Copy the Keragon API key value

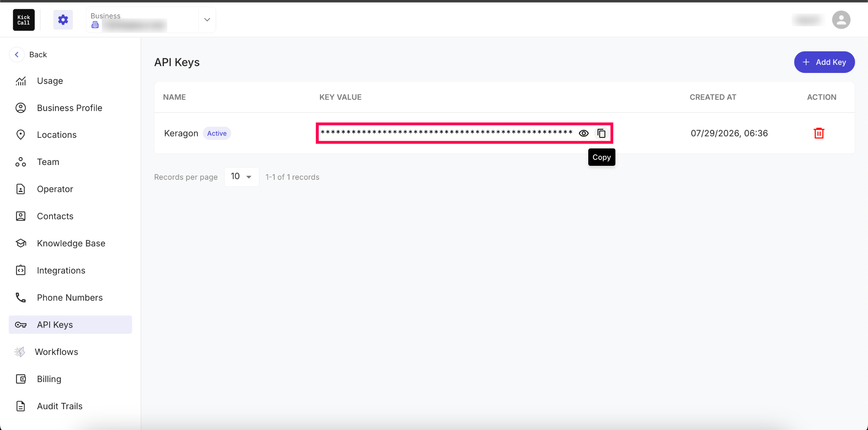coord(601,133)
